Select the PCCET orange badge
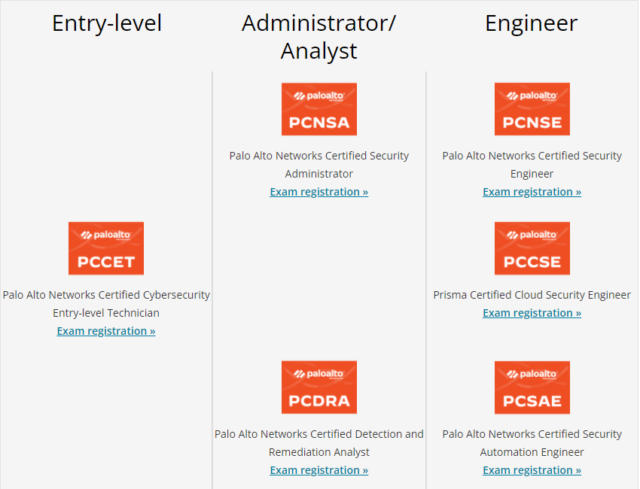640x489 pixels. (106, 249)
